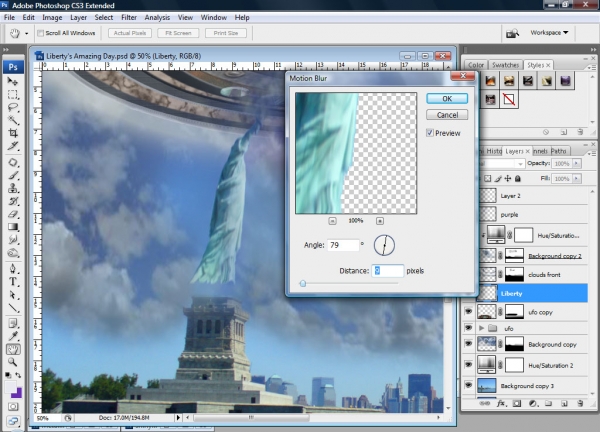
Task: Hide the ufo group layer
Action: pos(468,328)
